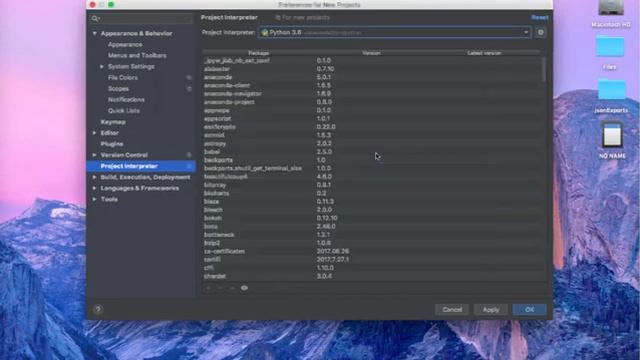Click the Python icon in the interpreter field
Viewport: 640px width, 360px height.
coord(264,32)
